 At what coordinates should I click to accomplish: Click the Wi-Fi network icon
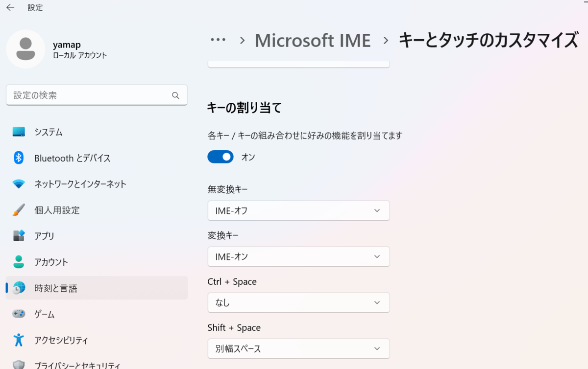[x=19, y=184]
